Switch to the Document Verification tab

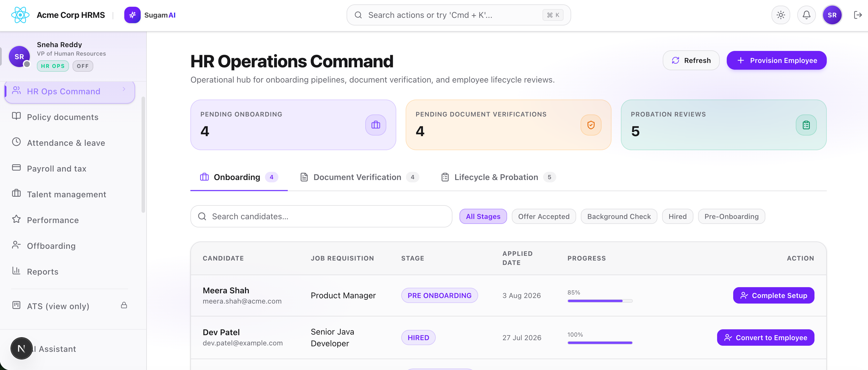359,177
